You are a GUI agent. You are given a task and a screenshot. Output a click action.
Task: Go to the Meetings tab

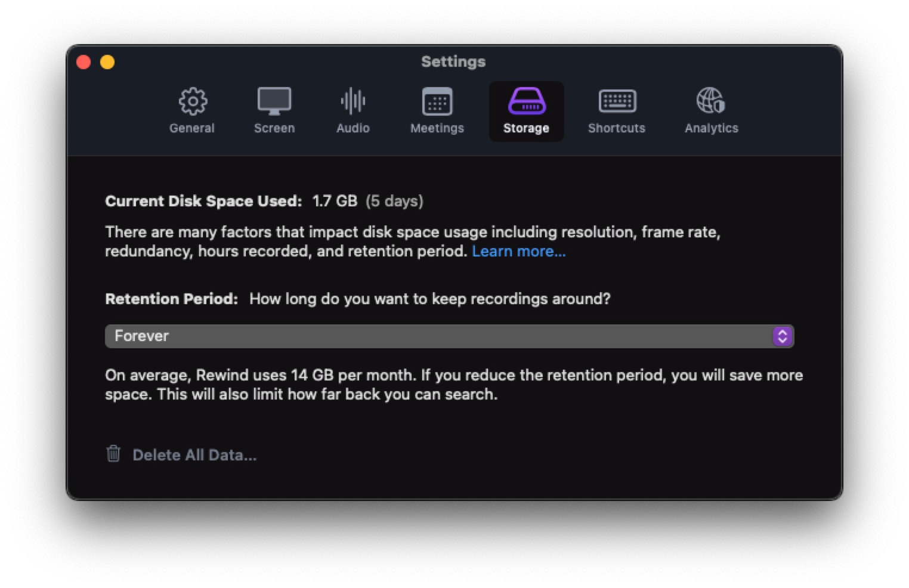437,112
